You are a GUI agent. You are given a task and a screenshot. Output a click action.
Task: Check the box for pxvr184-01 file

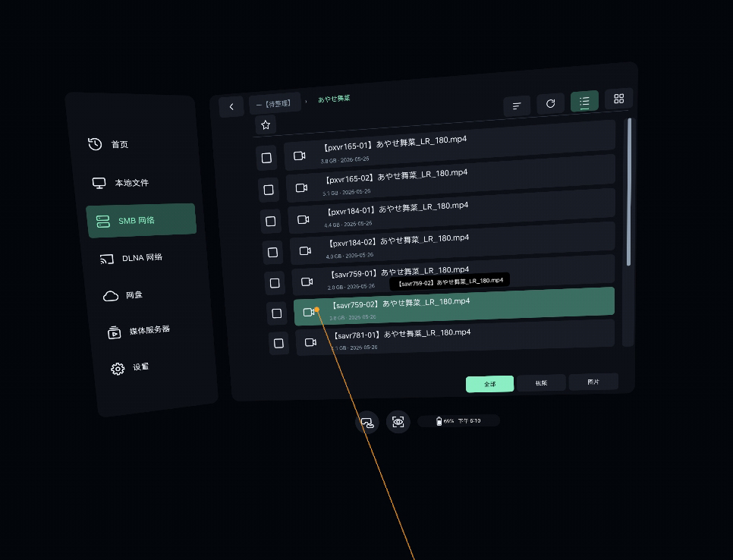[x=271, y=221]
